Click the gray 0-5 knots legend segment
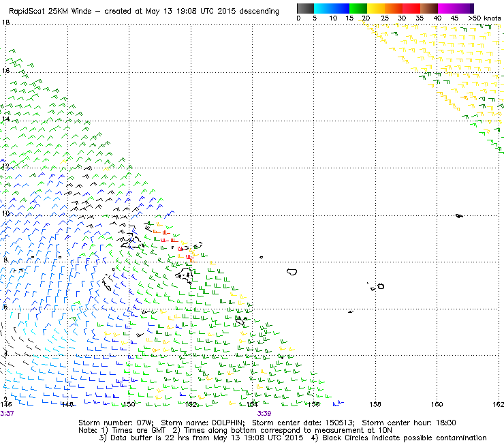504x443 pixels. [x=305, y=8]
